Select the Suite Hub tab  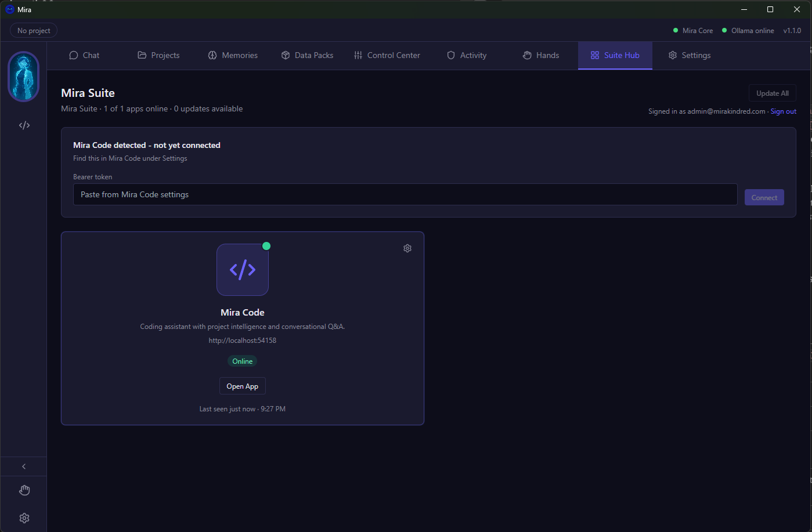(x=615, y=56)
